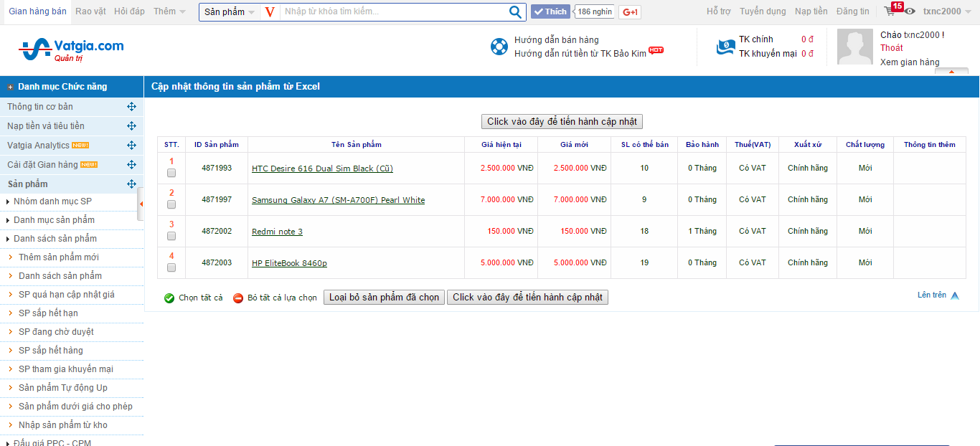Click Loại bỏ sản phẩm đã chọn button
Image resolution: width=980 pixels, height=446 pixels.
point(385,298)
